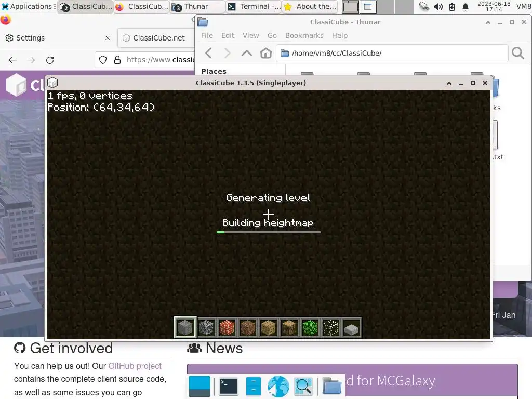Switch to Terminal taskbar entry
This screenshot has width=532, height=399.
(x=254, y=6)
